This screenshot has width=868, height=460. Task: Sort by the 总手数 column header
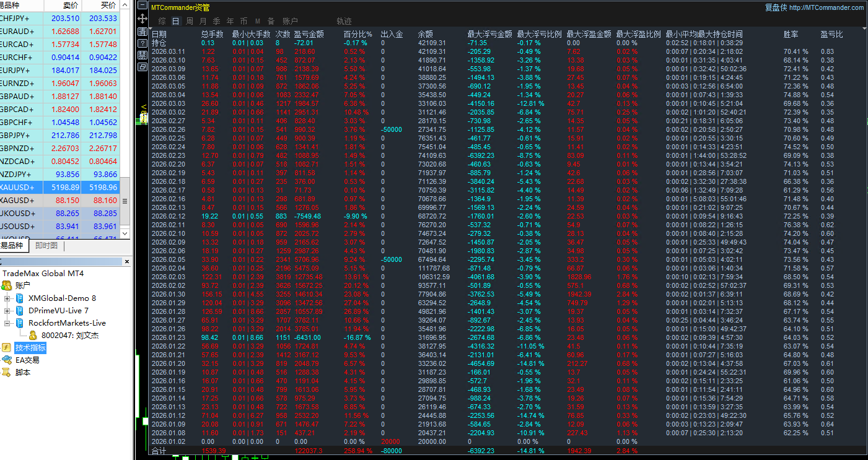213,34
